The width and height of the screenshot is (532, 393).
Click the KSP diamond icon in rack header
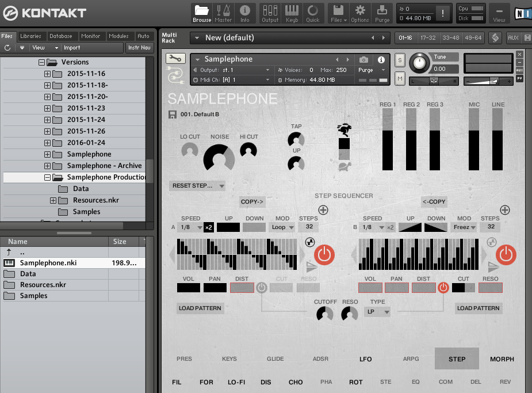coord(495,37)
